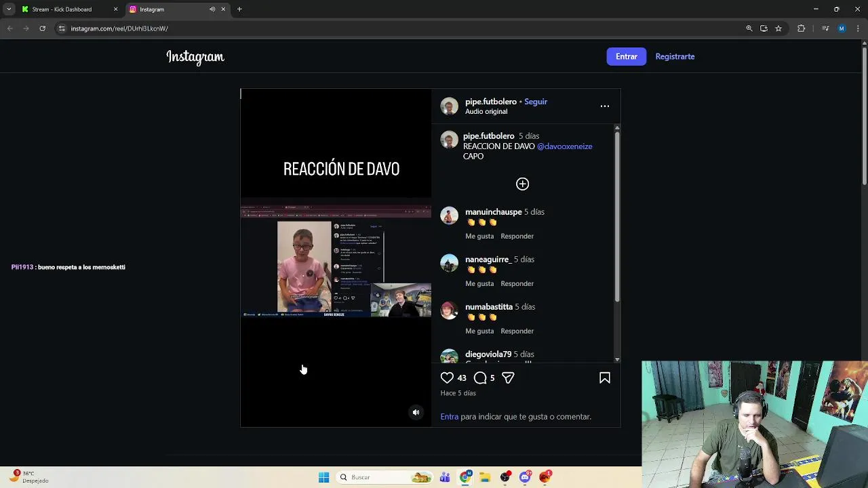This screenshot has width=868, height=488.
Task: Open media controls icon in Chrome toolbar
Action: pos(825,28)
